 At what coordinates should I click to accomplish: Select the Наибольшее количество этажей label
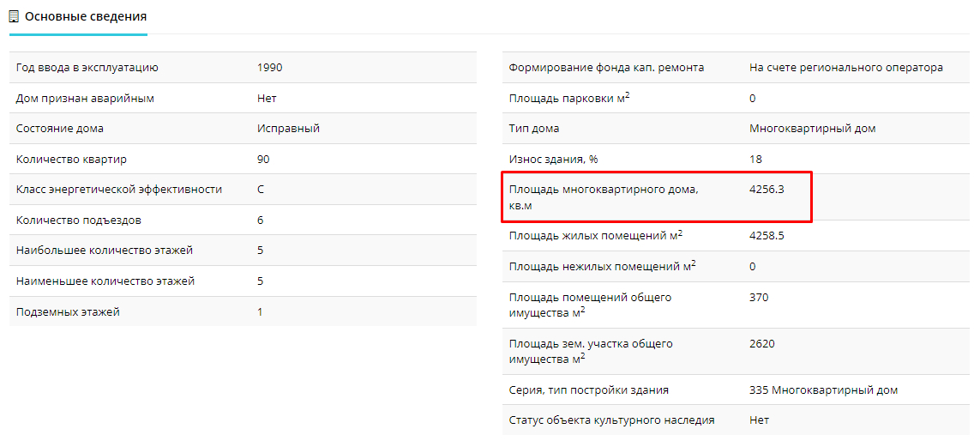[105, 251]
